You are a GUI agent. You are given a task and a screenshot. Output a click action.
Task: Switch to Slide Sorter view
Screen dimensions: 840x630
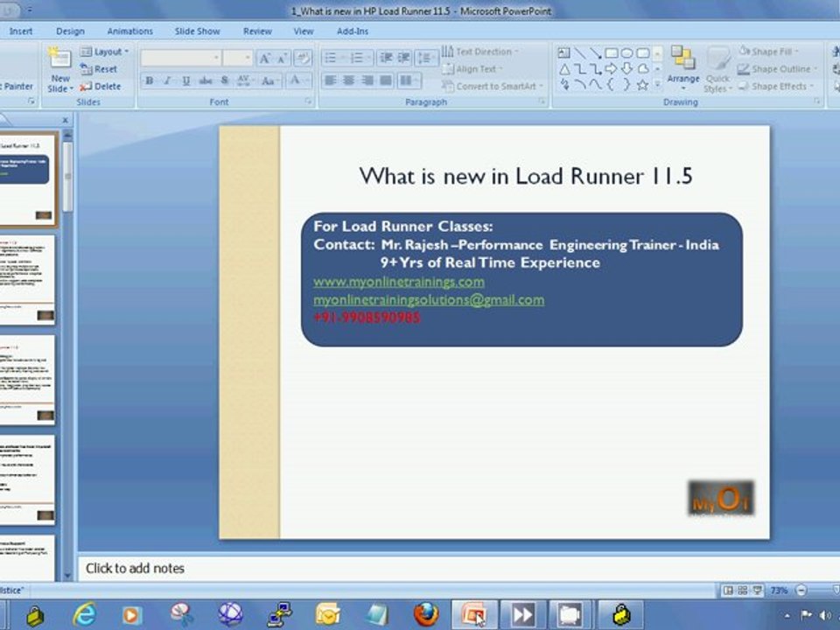click(x=743, y=591)
